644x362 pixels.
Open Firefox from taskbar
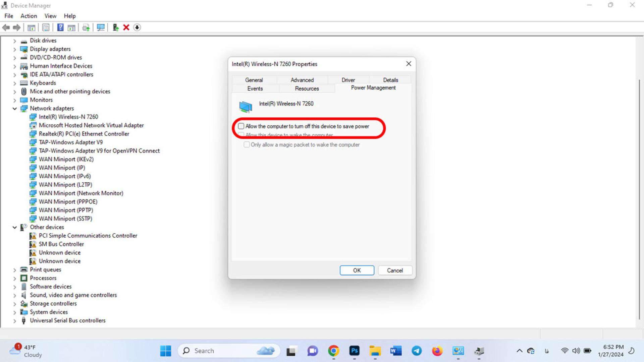click(x=437, y=351)
